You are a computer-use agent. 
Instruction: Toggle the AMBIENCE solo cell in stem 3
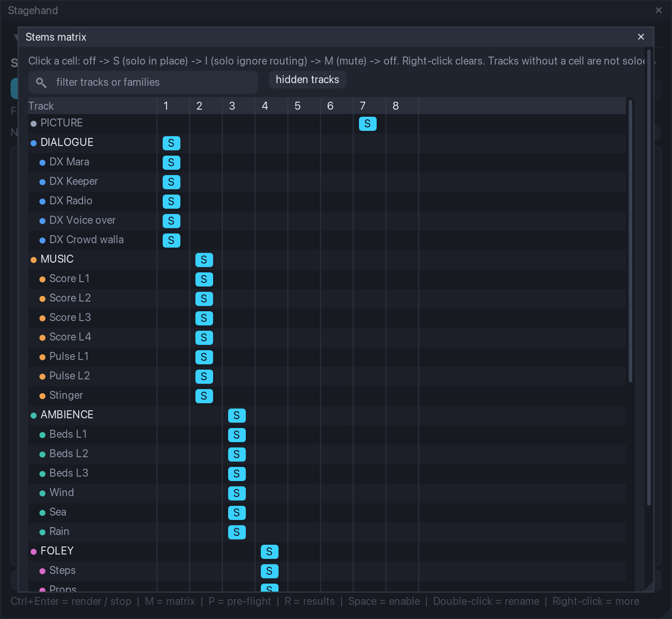[237, 416]
